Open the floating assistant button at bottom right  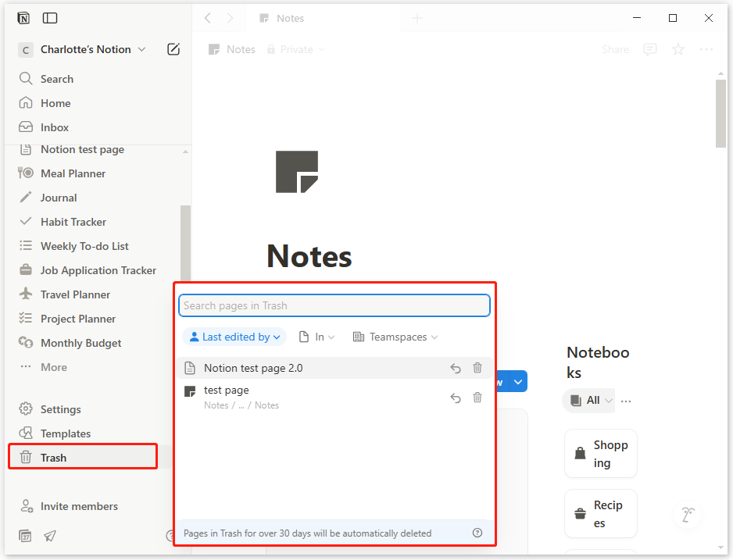click(x=688, y=515)
